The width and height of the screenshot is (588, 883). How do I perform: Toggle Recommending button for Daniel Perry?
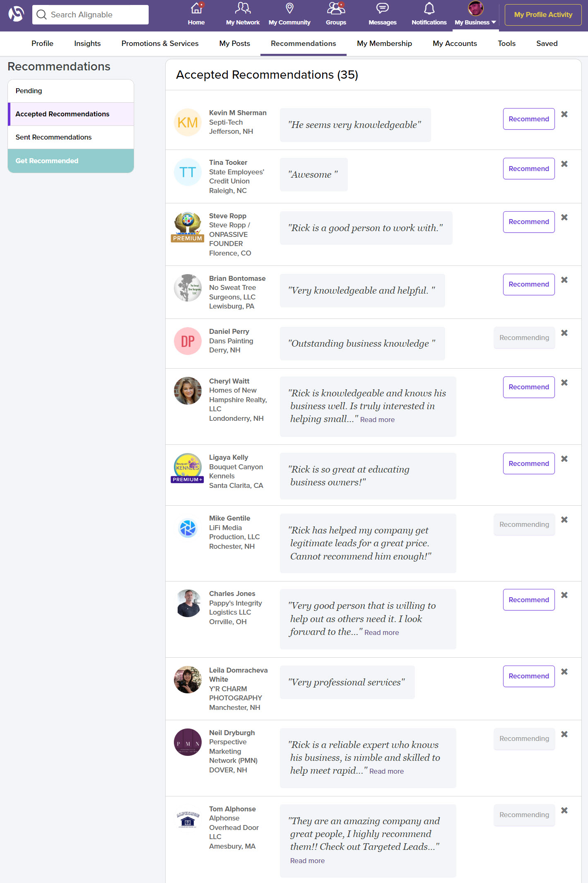(524, 338)
